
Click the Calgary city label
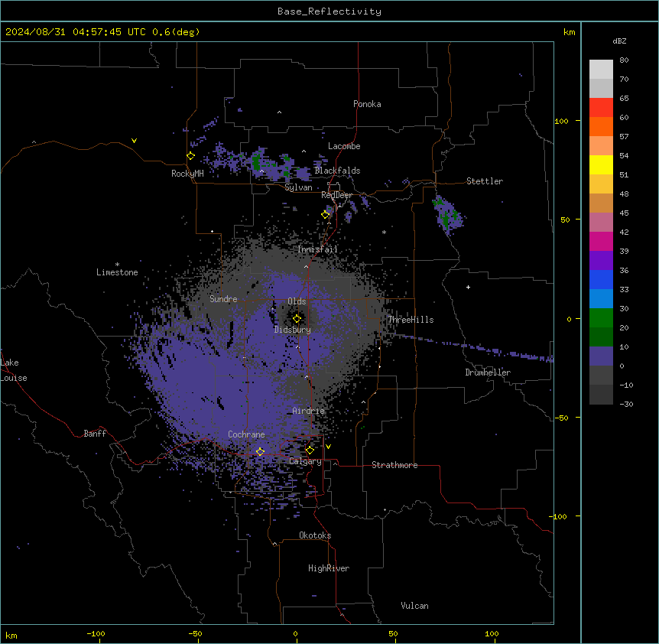click(x=305, y=461)
